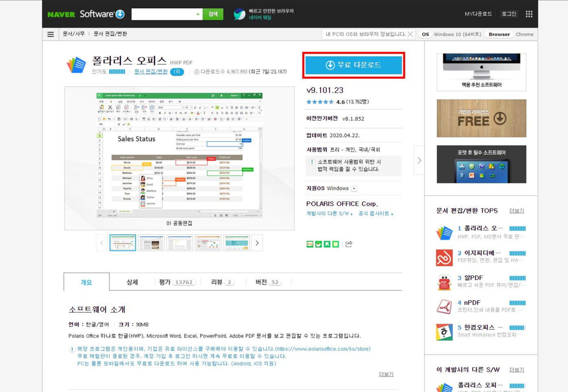
Task: Expand the right side panel arrow
Action: [419, 161]
